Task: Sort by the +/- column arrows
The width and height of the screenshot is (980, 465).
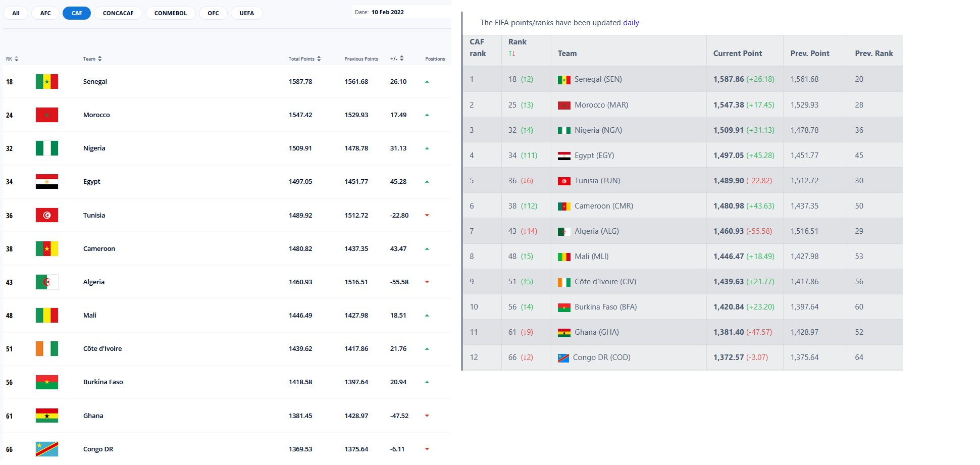Action: [402, 59]
